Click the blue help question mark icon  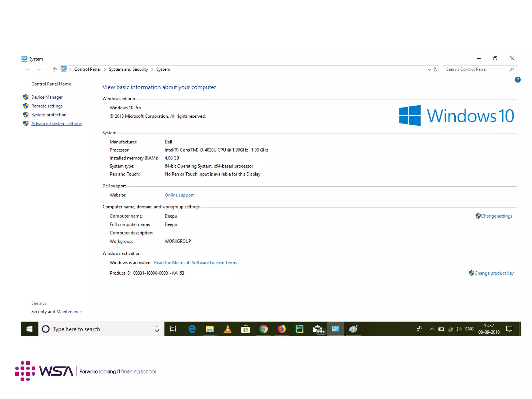click(x=517, y=80)
